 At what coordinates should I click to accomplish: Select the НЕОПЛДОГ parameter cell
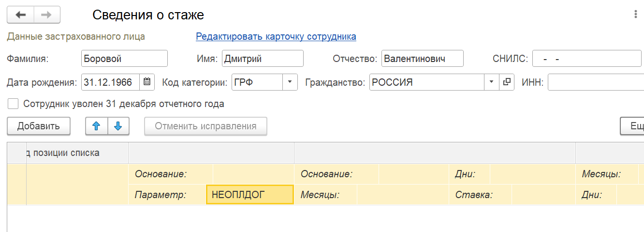click(249, 195)
